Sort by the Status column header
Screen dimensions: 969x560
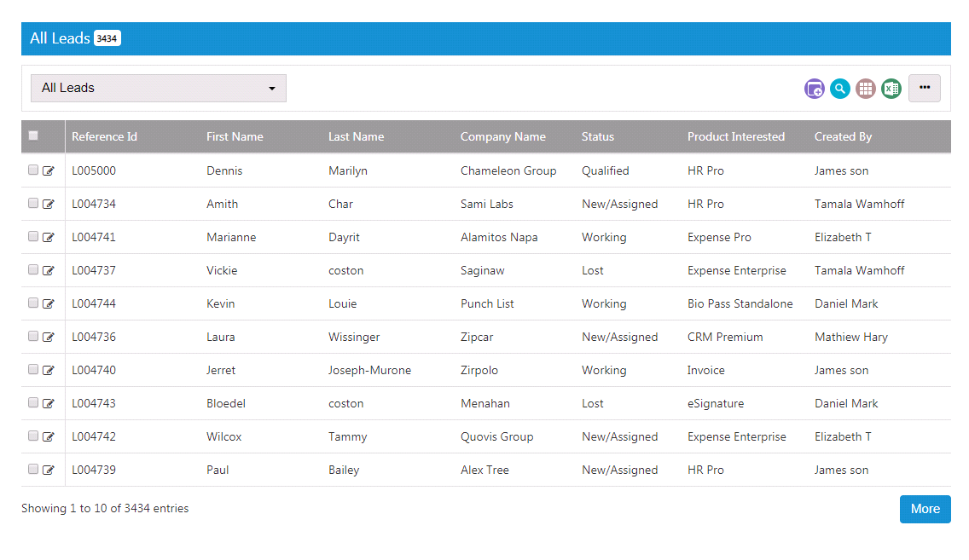tap(597, 136)
